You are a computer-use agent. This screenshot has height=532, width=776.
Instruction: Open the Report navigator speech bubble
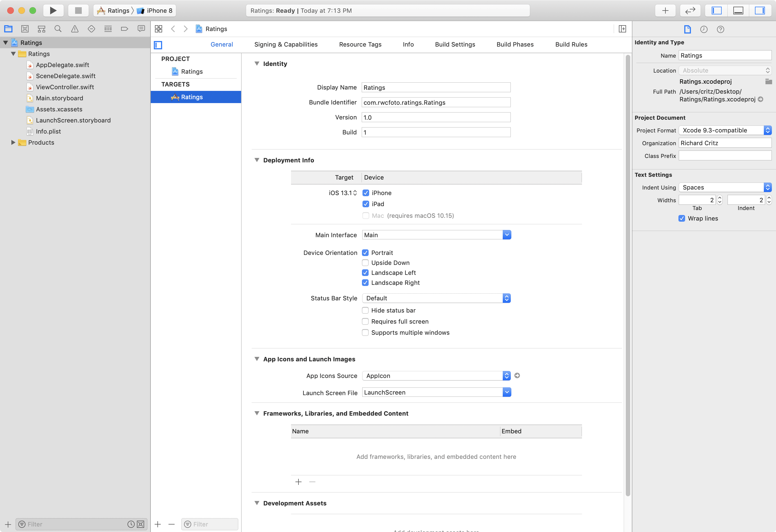coord(141,29)
